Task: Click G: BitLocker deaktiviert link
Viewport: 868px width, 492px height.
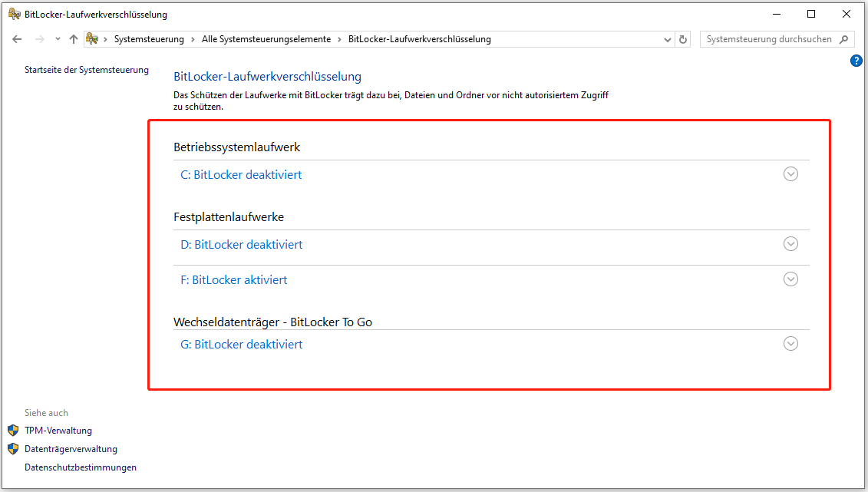Action: pos(241,344)
